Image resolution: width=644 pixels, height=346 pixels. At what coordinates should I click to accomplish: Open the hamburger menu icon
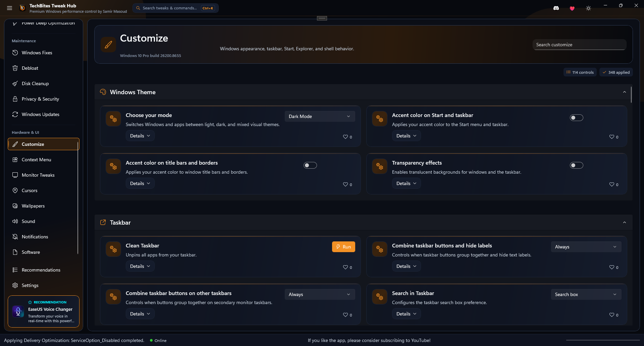tap(10, 8)
